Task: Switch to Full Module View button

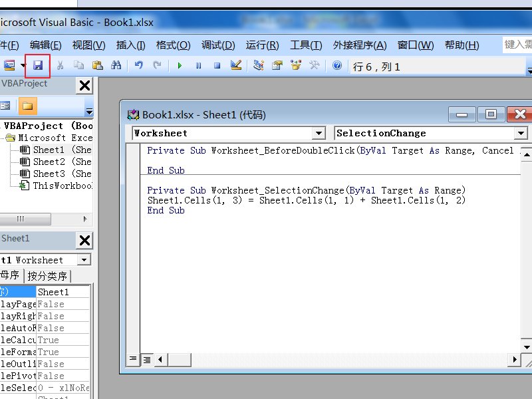Action: 146,359
